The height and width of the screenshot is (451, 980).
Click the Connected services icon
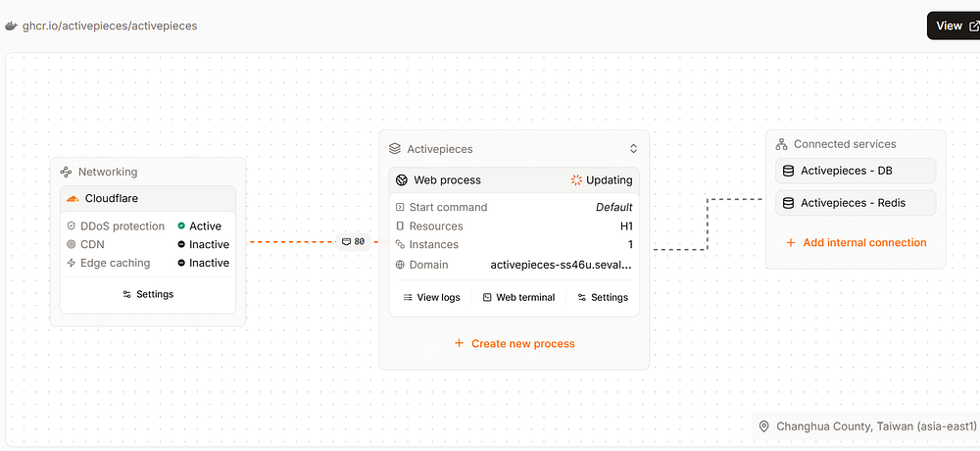click(782, 144)
